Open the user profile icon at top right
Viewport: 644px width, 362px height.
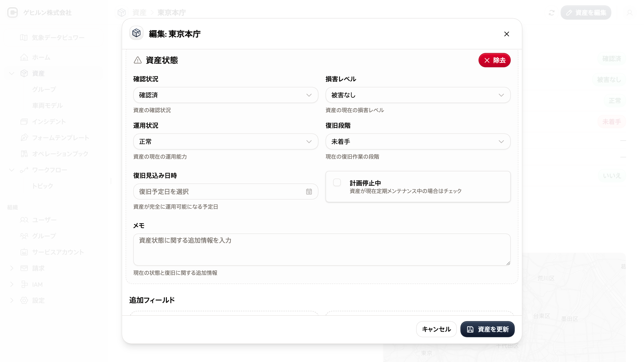click(629, 13)
